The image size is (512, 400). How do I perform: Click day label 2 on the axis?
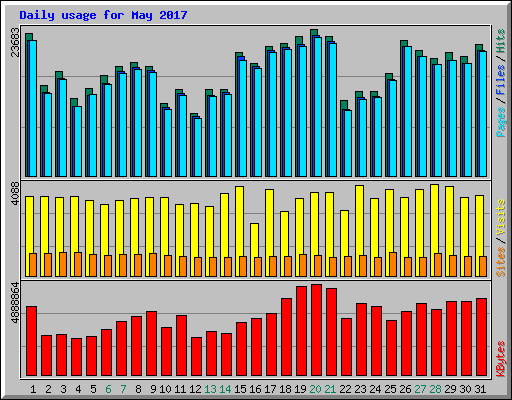click(x=48, y=389)
